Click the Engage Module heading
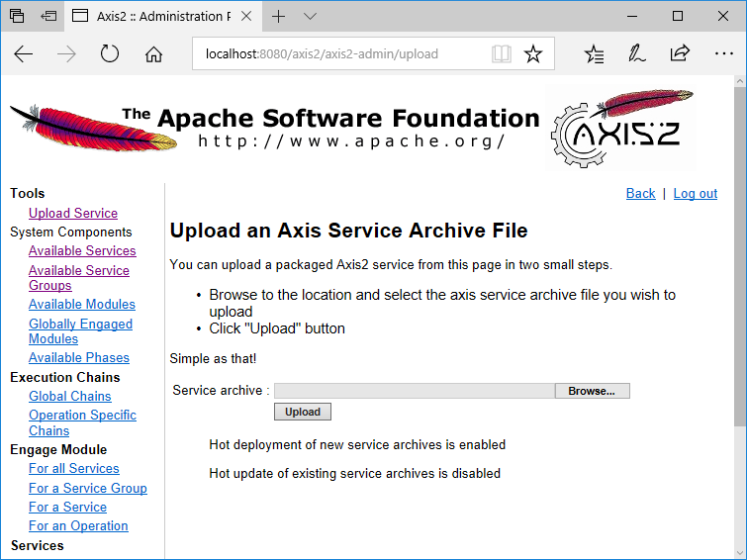 [58, 450]
